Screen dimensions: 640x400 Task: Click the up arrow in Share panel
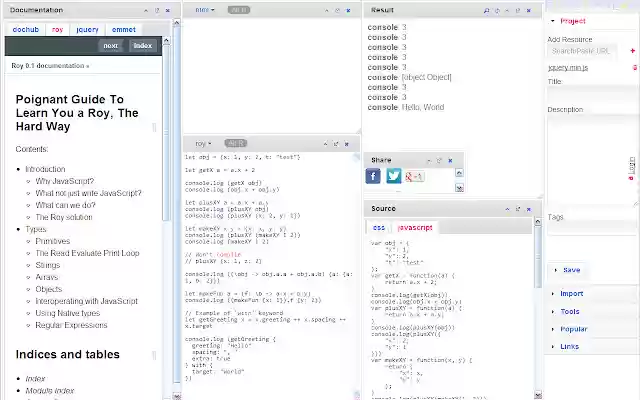pos(459,173)
